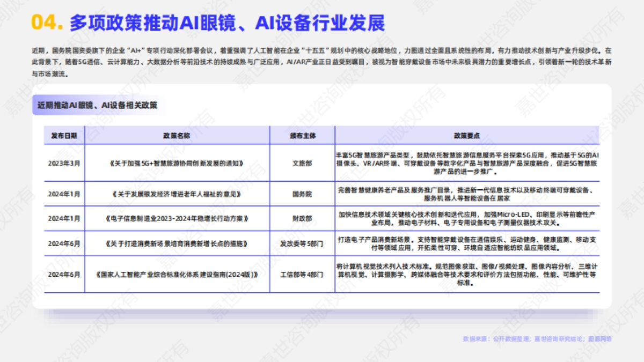Viewport: 644px width, 362px height.
Task: Select the "发改委等5部门" cell
Action: [302, 245]
